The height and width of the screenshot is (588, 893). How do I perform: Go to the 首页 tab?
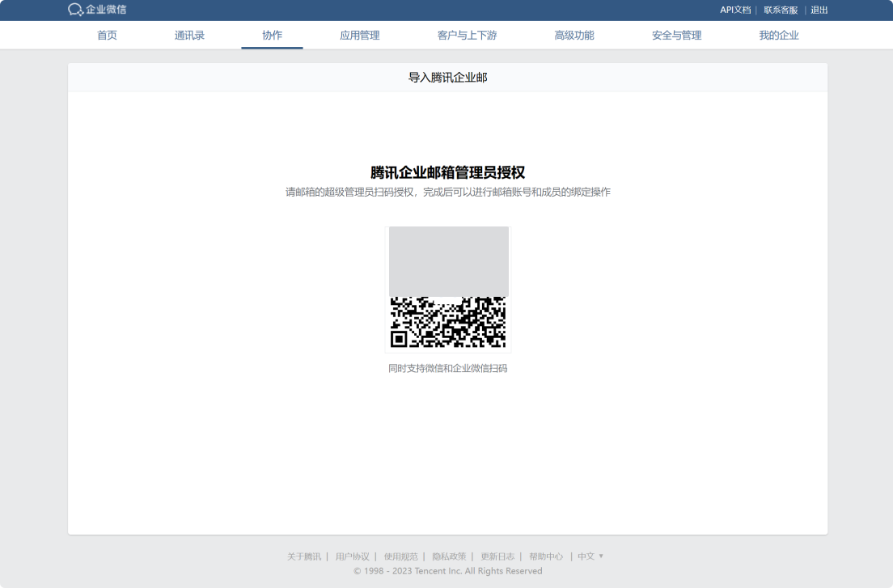tap(107, 36)
